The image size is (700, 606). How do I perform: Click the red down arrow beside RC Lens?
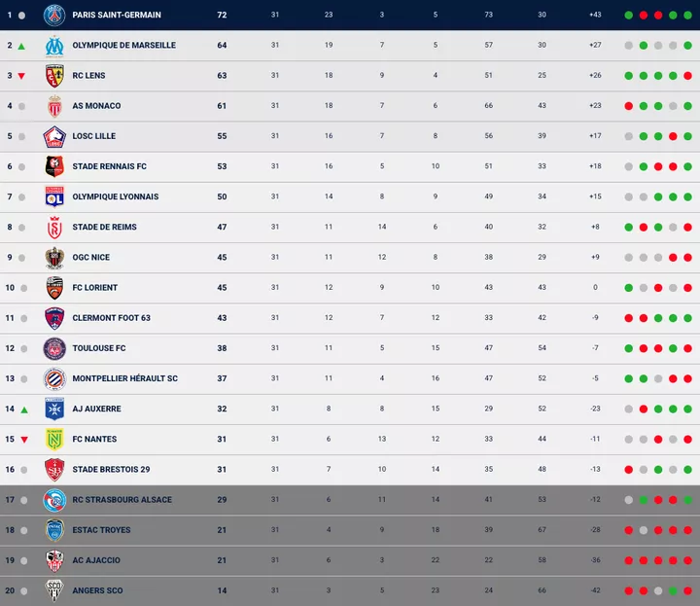click(21, 76)
